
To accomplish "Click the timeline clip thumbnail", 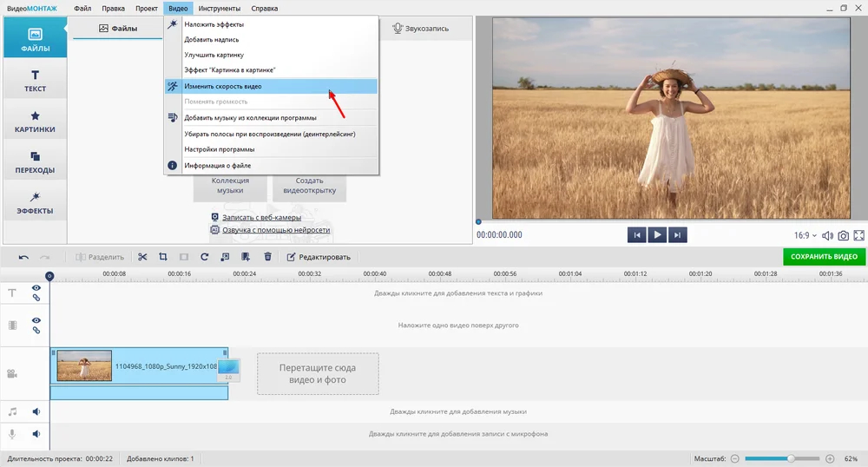I will pos(84,365).
